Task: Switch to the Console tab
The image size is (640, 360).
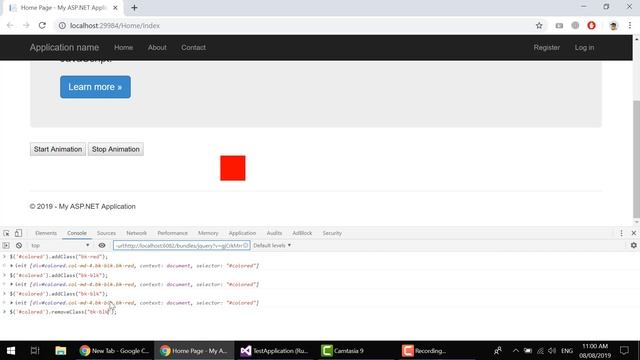Action: [77, 233]
